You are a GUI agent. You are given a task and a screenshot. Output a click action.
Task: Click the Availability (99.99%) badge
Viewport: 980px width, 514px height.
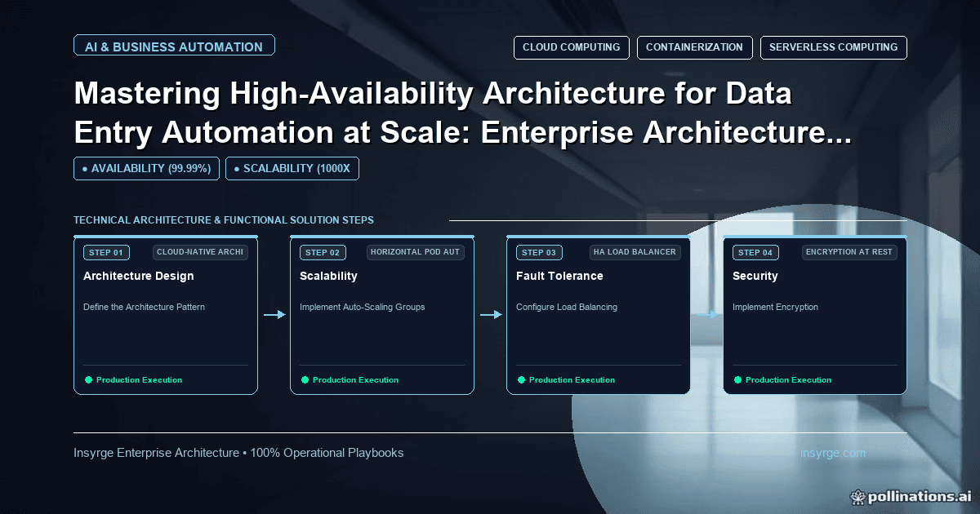tap(146, 168)
